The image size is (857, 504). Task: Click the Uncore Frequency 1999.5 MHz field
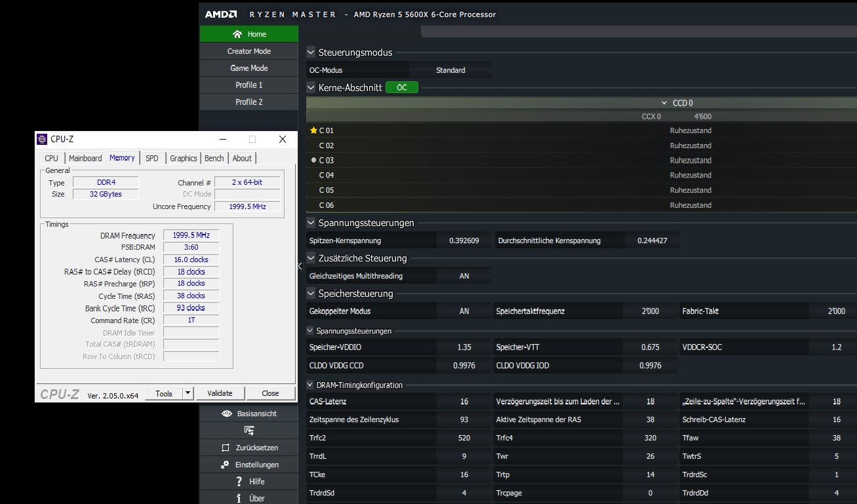(x=247, y=206)
